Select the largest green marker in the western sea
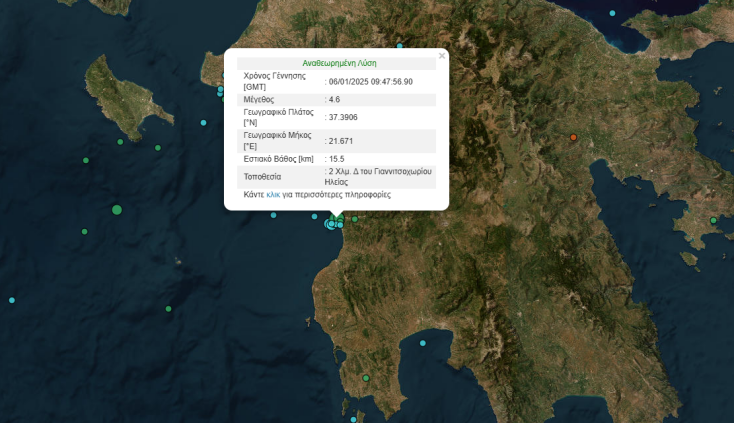 117,209
